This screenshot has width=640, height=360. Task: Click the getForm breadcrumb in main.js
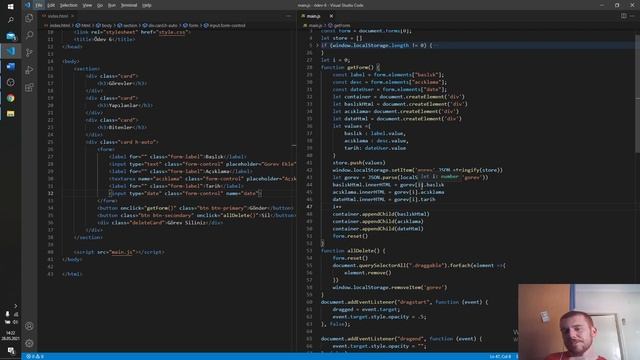[x=339, y=25]
